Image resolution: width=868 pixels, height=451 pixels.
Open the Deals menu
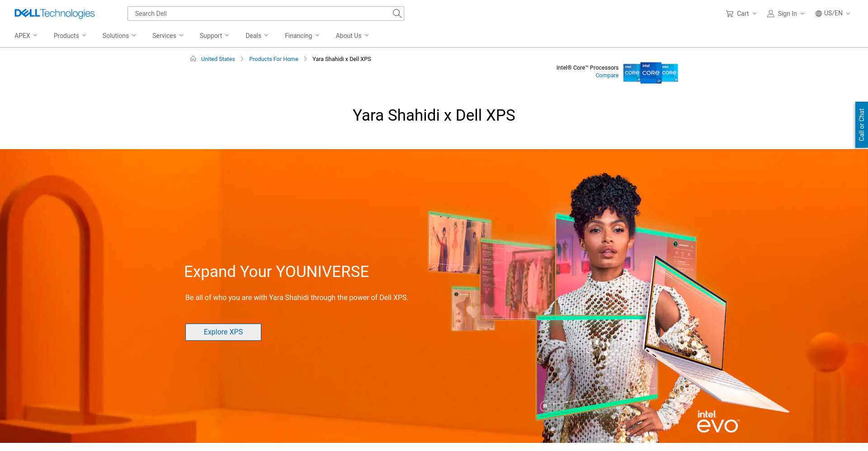pos(257,36)
